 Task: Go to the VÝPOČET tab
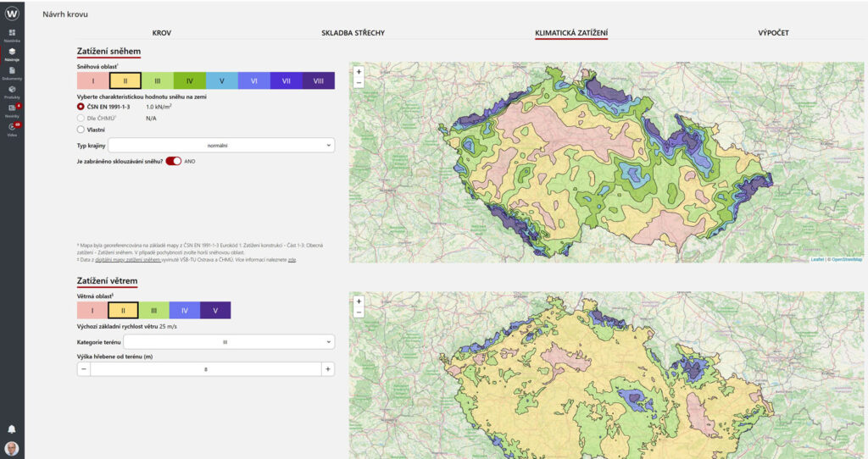(773, 33)
